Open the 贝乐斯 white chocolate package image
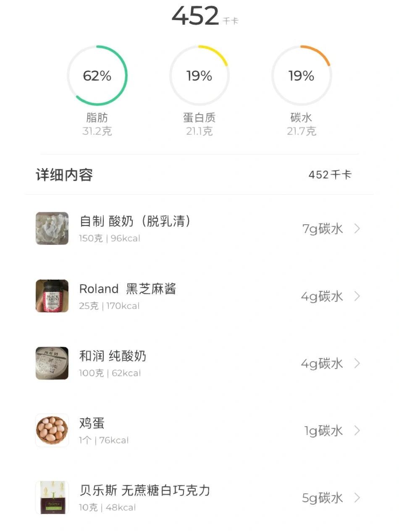The height and width of the screenshot is (532, 399). [52, 498]
